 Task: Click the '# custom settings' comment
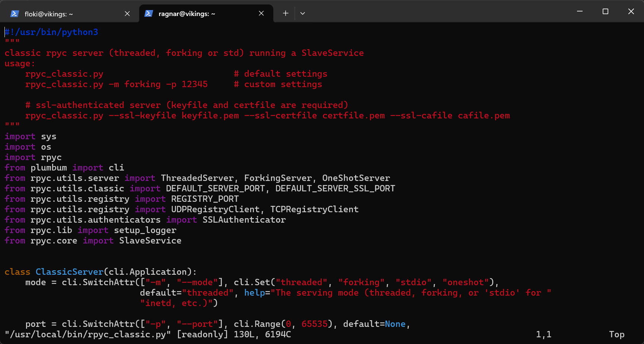pyautogui.click(x=278, y=84)
